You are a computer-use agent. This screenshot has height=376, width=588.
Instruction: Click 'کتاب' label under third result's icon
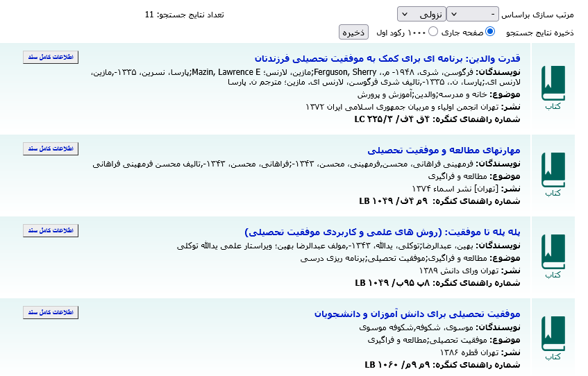click(x=553, y=275)
